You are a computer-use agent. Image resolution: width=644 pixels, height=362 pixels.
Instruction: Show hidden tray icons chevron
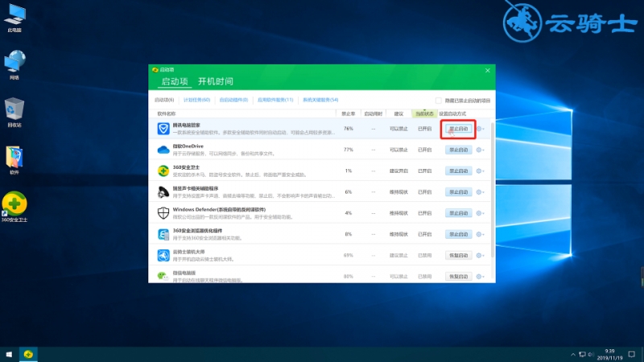573,354
